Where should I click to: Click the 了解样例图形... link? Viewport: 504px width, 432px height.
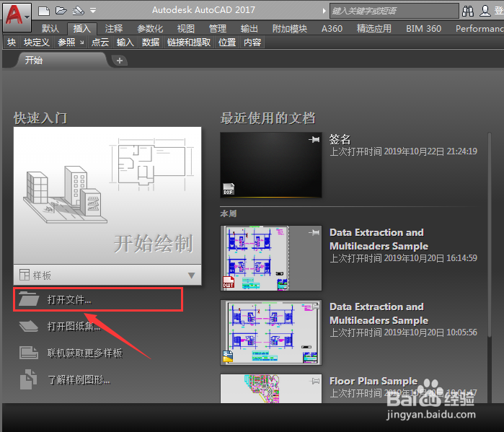click(79, 380)
